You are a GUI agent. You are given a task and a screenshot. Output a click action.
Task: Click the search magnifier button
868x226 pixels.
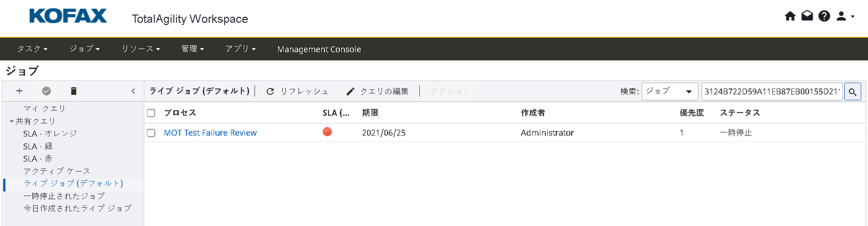pos(852,92)
